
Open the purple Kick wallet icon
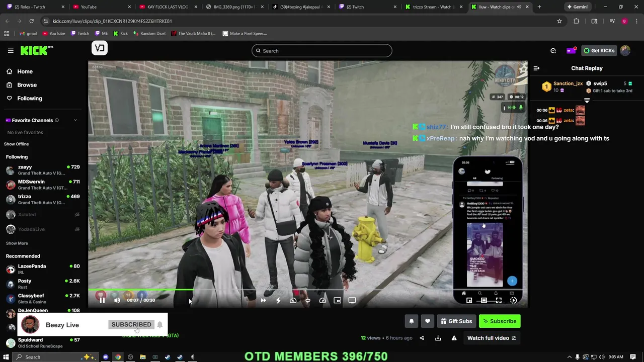coord(571,50)
